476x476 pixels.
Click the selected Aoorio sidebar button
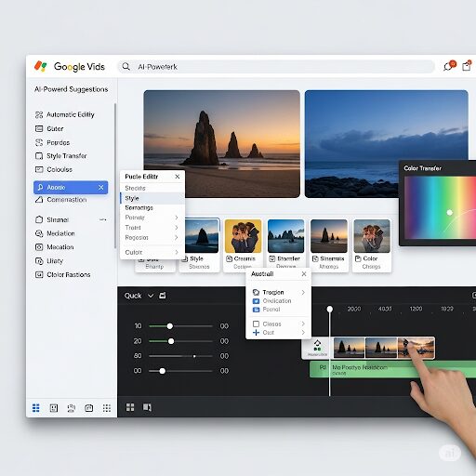tap(71, 187)
